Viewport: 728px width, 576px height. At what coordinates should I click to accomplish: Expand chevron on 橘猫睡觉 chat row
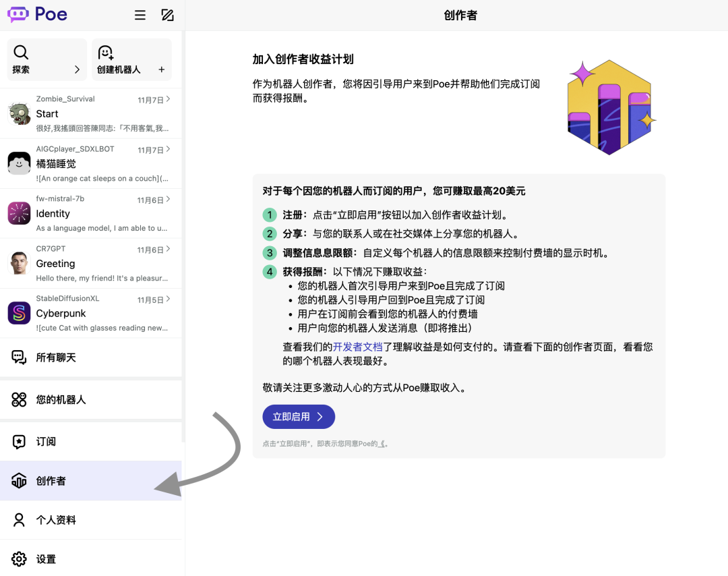click(168, 149)
